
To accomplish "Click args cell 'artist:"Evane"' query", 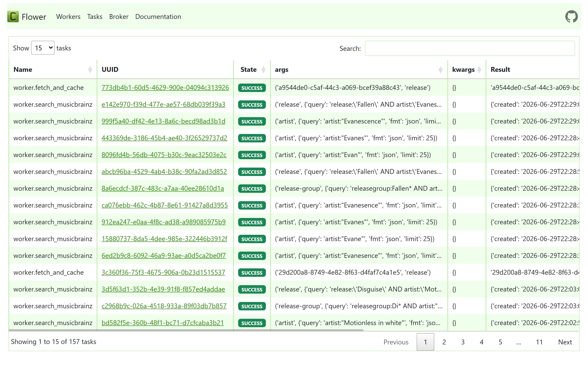I will click(359, 239).
